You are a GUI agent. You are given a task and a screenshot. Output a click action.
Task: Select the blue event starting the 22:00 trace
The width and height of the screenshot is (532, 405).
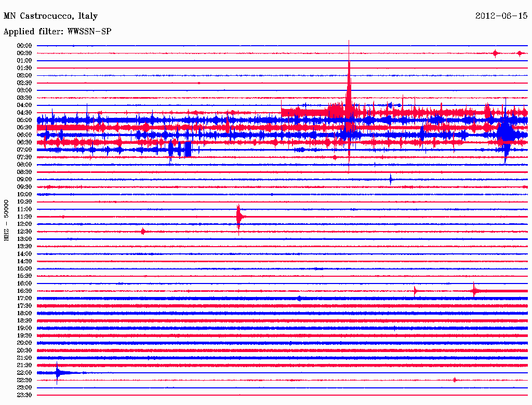click(x=58, y=373)
